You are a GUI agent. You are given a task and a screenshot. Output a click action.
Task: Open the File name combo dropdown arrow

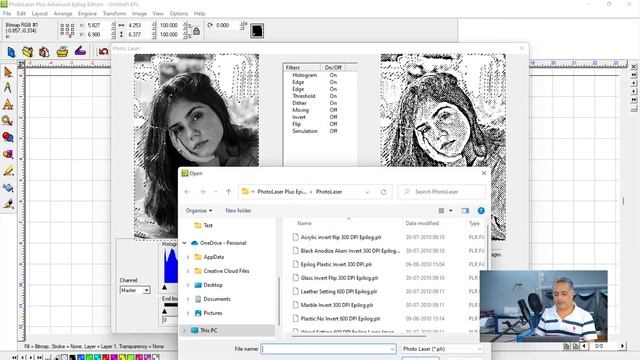(x=392, y=349)
